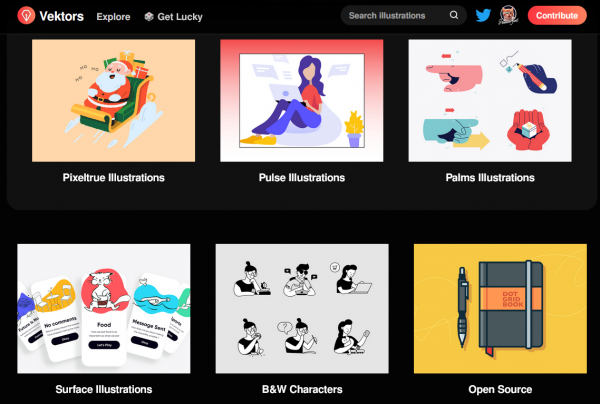The image size is (600, 404).
Task: Open the Palms Illustrations hands thumbnail
Action: pos(490,101)
